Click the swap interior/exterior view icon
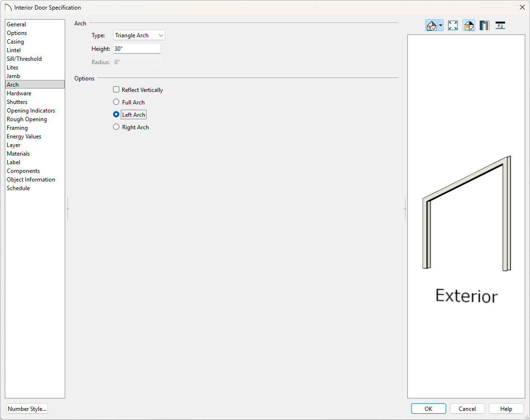The height and width of the screenshot is (420, 530). pyautogui.click(x=500, y=26)
